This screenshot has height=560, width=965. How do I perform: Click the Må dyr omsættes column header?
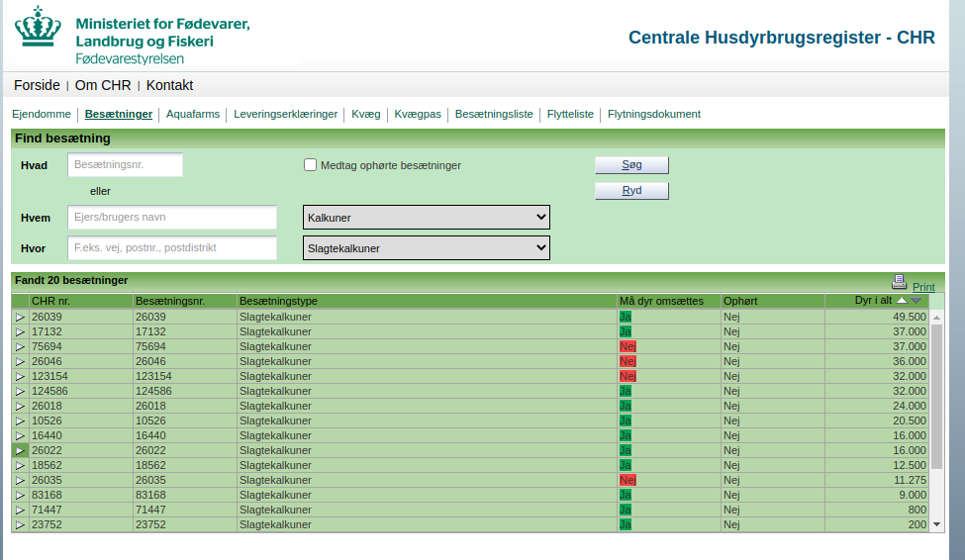[x=669, y=301]
